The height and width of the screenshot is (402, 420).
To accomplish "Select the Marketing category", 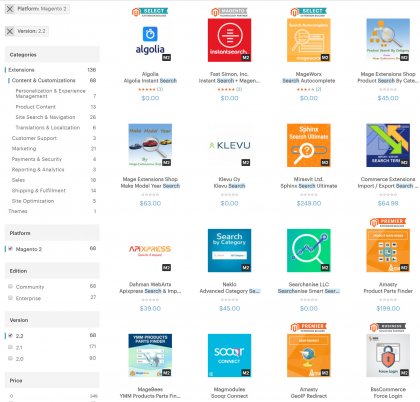I will coord(24,149).
